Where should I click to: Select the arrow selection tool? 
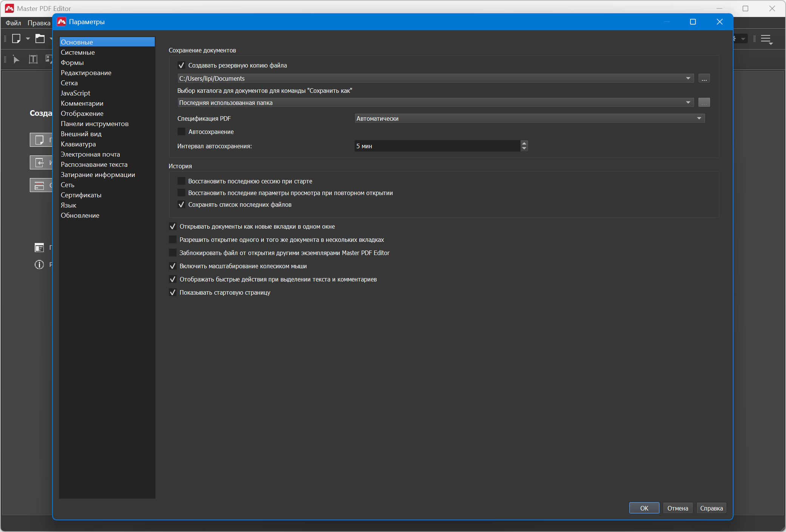pos(16,59)
